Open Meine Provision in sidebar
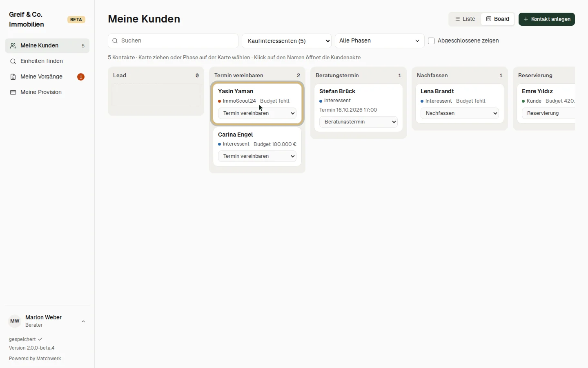The width and height of the screenshot is (588, 368). coord(47,92)
